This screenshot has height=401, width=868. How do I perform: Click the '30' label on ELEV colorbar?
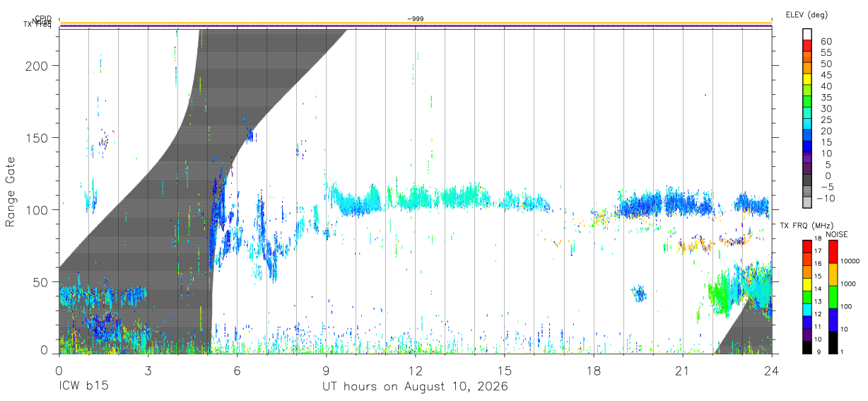(826, 109)
